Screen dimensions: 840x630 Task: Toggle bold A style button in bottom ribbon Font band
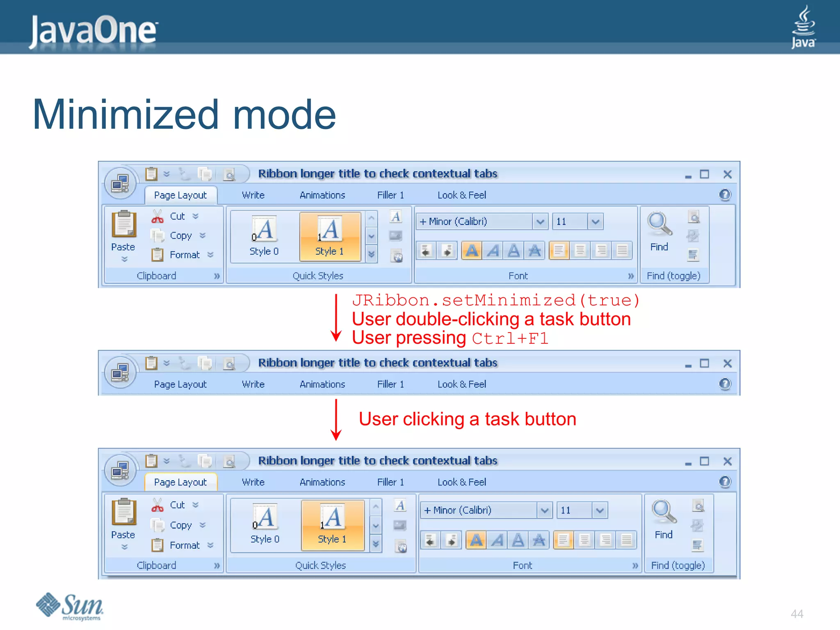point(476,540)
